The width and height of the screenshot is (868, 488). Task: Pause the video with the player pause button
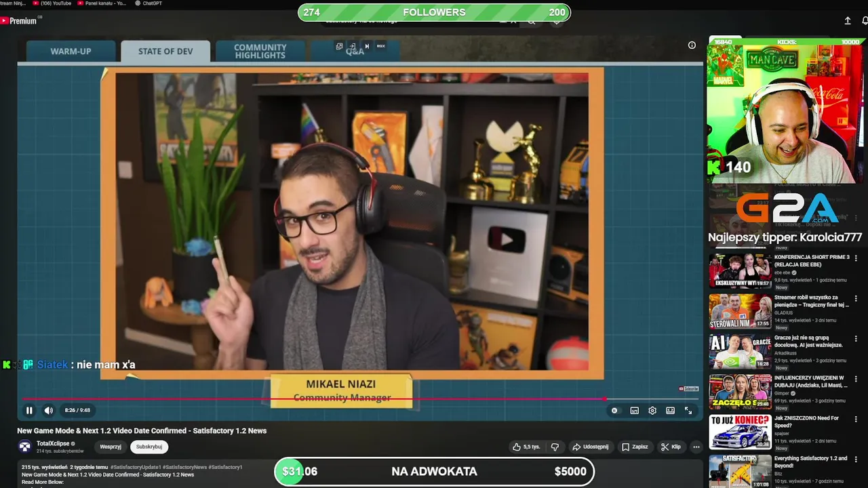pos(29,410)
